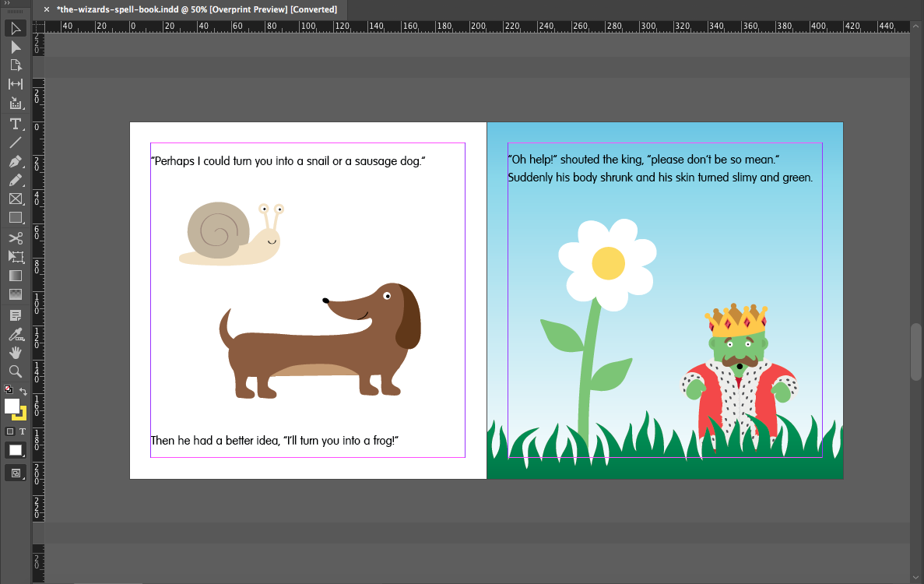
Task: Toggle formatting affects text
Action: coord(22,431)
